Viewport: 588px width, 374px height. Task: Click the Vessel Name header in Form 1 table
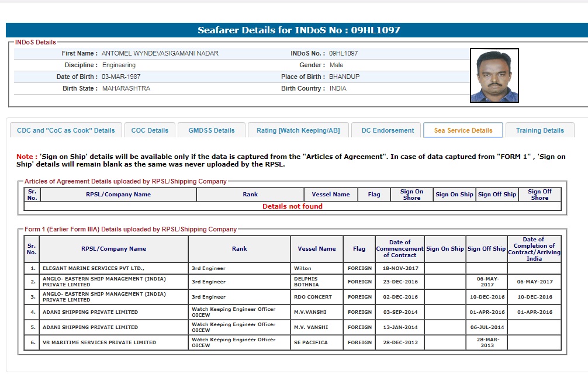tap(317, 248)
